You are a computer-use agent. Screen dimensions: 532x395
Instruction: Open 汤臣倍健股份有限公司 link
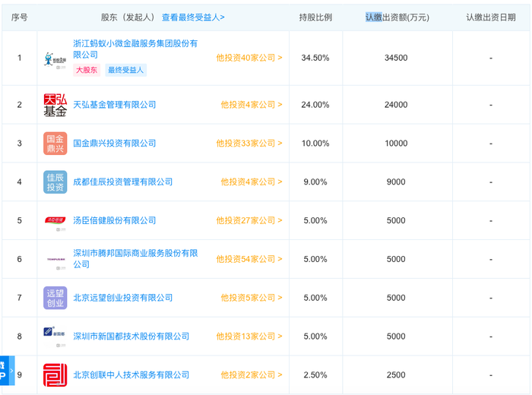coord(114,221)
